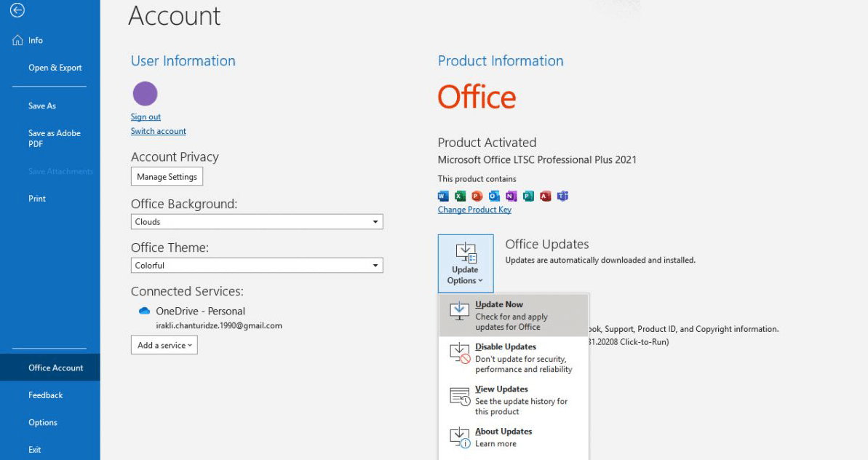Click the back arrow to leave Account
This screenshot has height=460, width=868.
[17, 10]
